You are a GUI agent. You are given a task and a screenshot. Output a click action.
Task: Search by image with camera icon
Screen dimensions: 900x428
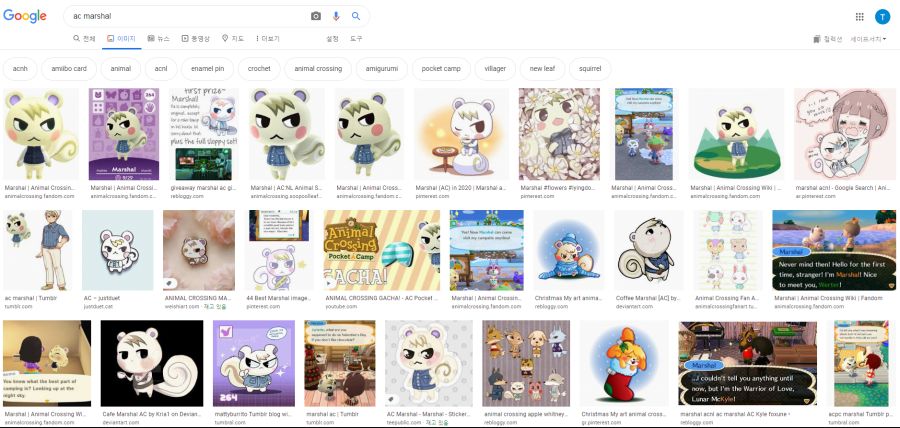[316, 16]
